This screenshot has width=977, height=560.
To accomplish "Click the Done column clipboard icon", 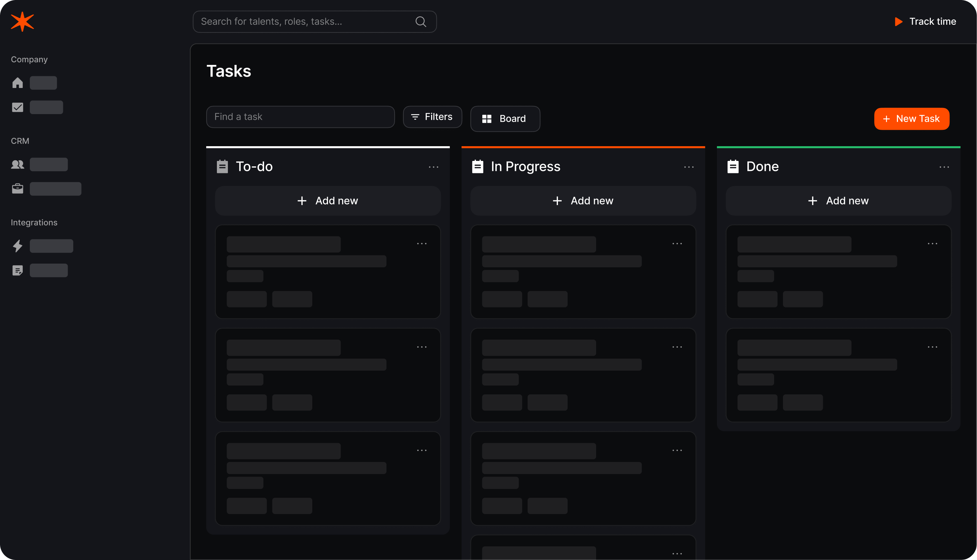I will pyautogui.click(x=733, y=167).
